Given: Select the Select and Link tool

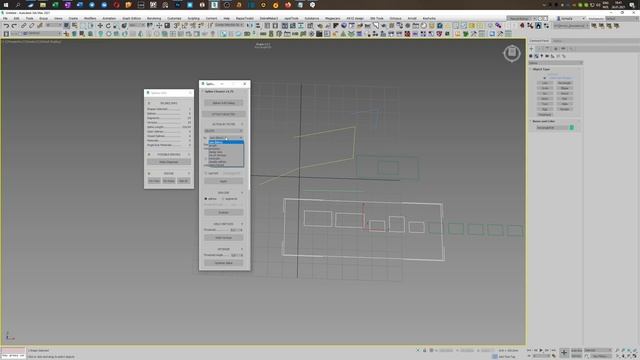Looking at the screenshot, I should click(x=23, y=26).
